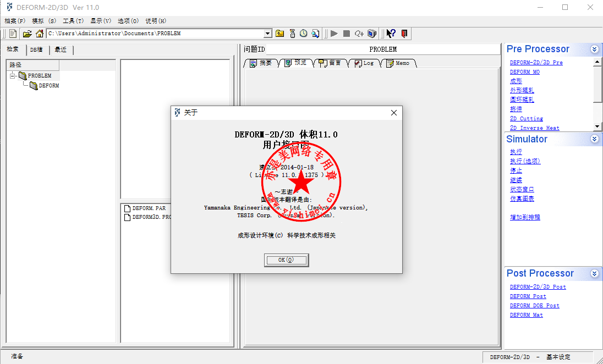This screenshot has height=364, width=603.
Task: Stop simulation with the square stop icon
Action: pos(347,34)
